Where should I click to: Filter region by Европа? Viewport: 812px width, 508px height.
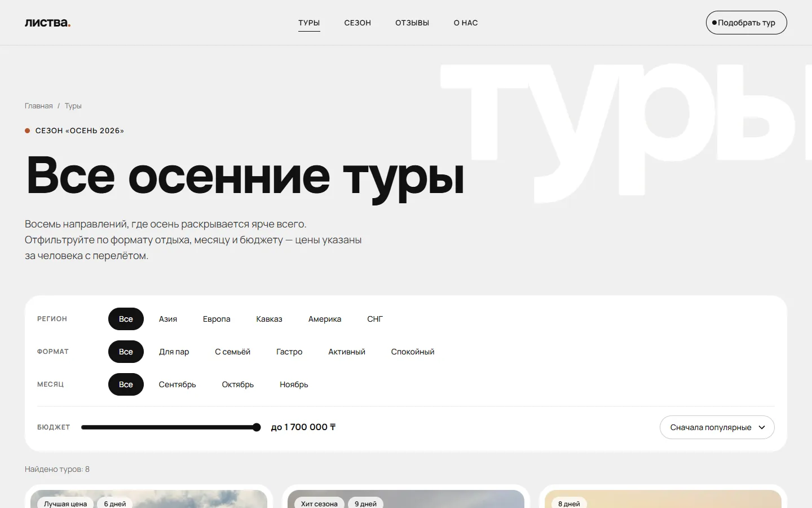217,319
